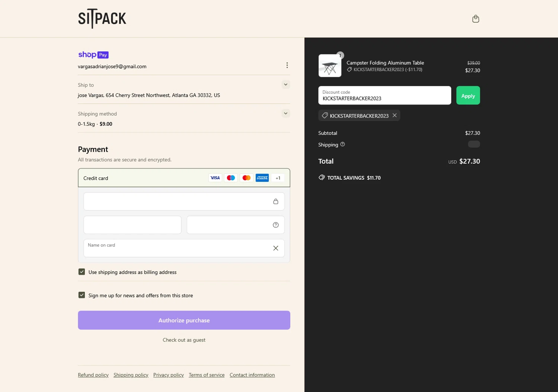This screenshot has width=558, height=392.
Task: Click the struck-through $39.00 price
Action: tap(474, 63)
